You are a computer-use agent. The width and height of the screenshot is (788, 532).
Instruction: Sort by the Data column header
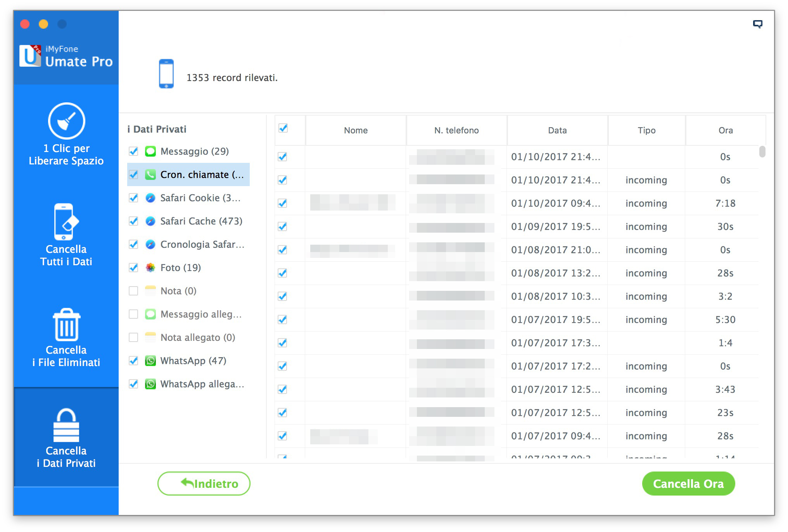(557, 130)
